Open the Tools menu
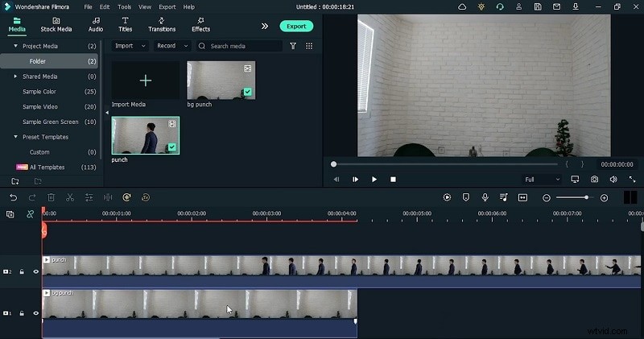This screenshot has width=644, height=339. coord(125,7)
